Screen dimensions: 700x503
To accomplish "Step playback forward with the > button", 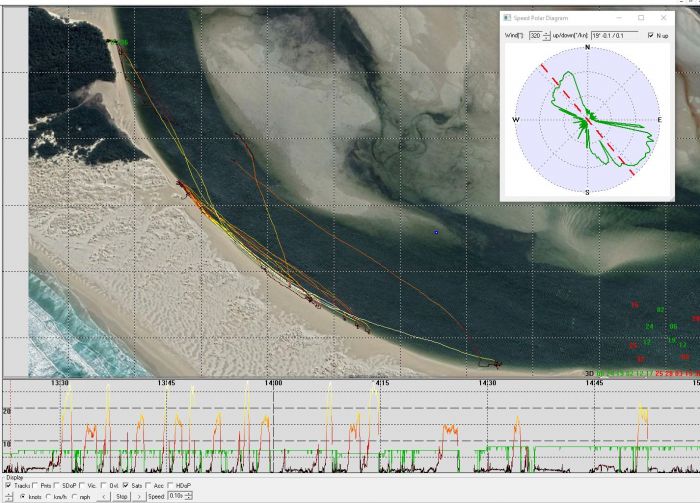I will pos(140,495).
